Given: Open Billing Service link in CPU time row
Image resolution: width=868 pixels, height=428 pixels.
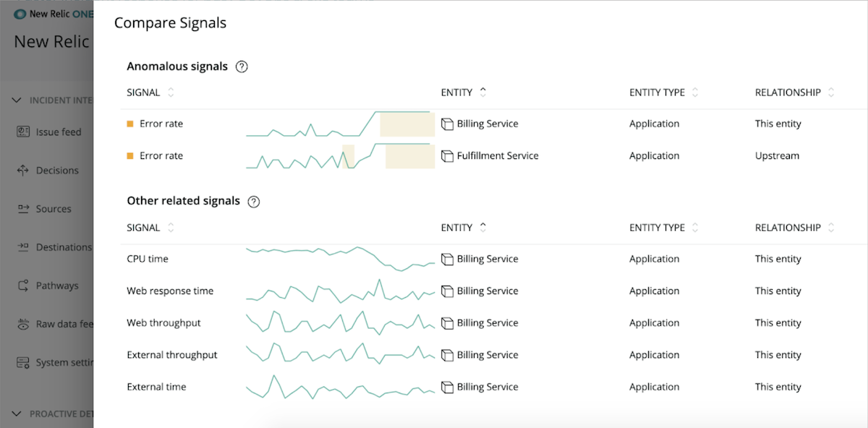Looking at the screenshot, I should (488, 259).
